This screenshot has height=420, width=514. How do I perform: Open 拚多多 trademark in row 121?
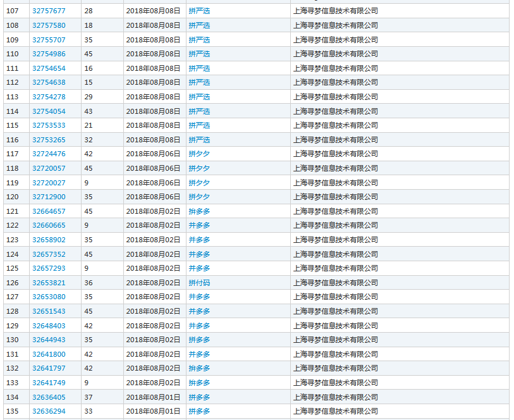coord(199,211)
